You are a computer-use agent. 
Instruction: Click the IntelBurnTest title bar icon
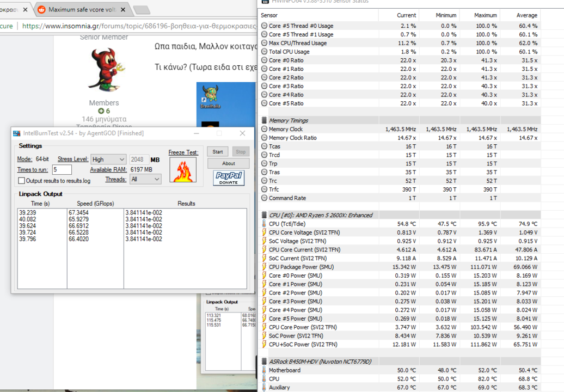coord(16,133)
